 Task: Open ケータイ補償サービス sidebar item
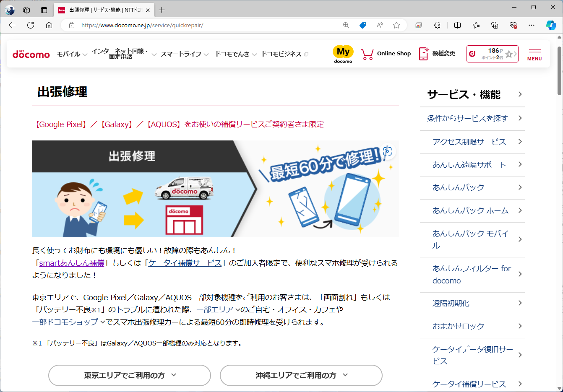[x=472, y=384]
